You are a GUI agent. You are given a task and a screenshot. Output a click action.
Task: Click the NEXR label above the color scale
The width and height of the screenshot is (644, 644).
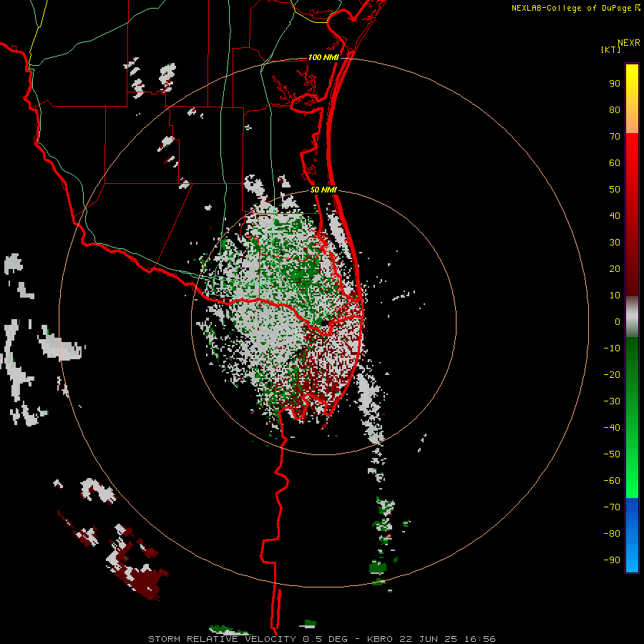[629, 43]
